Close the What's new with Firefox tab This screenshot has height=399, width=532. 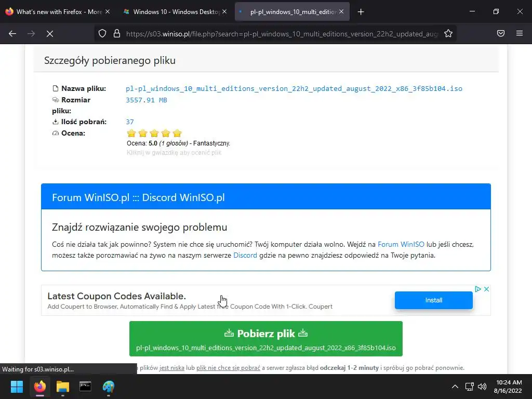pos(108,11)
